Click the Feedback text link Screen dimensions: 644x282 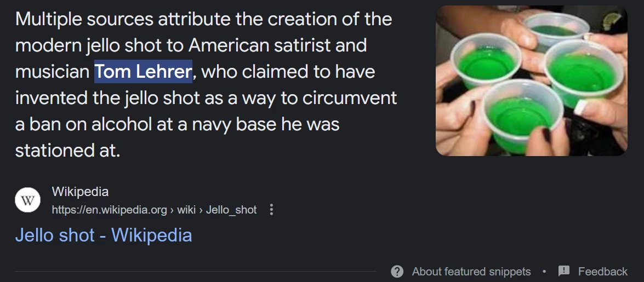pos(602,272)
